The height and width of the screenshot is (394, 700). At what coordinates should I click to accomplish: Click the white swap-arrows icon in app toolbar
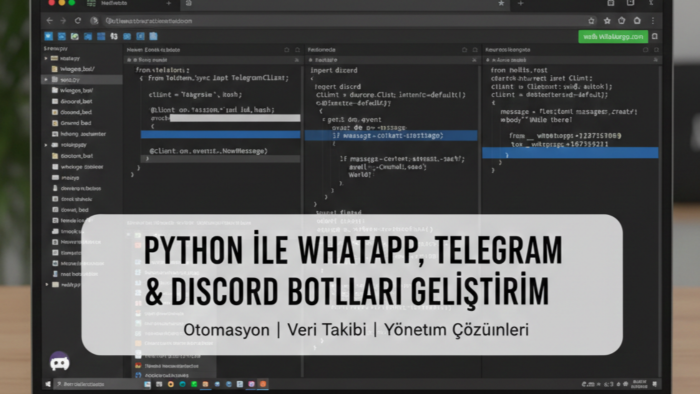click(114, 36)
